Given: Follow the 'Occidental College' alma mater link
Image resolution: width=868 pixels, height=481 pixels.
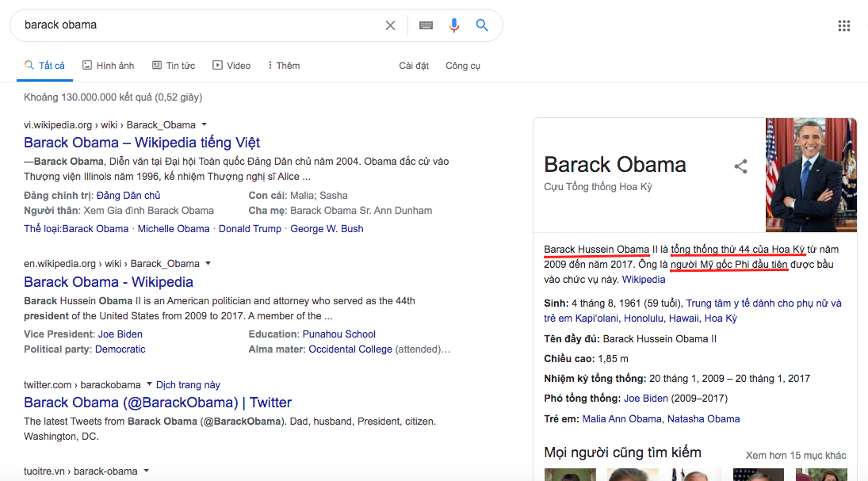Looking at the screenshot, I should (x=350, y=349).
